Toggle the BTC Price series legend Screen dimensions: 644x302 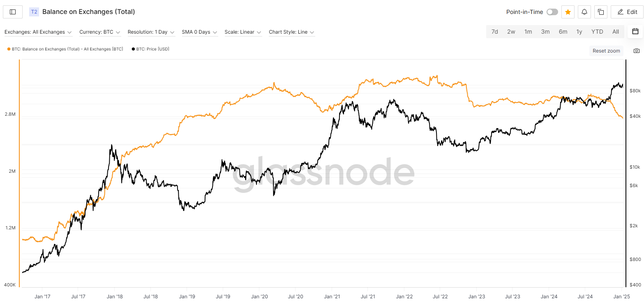point(150,49)
